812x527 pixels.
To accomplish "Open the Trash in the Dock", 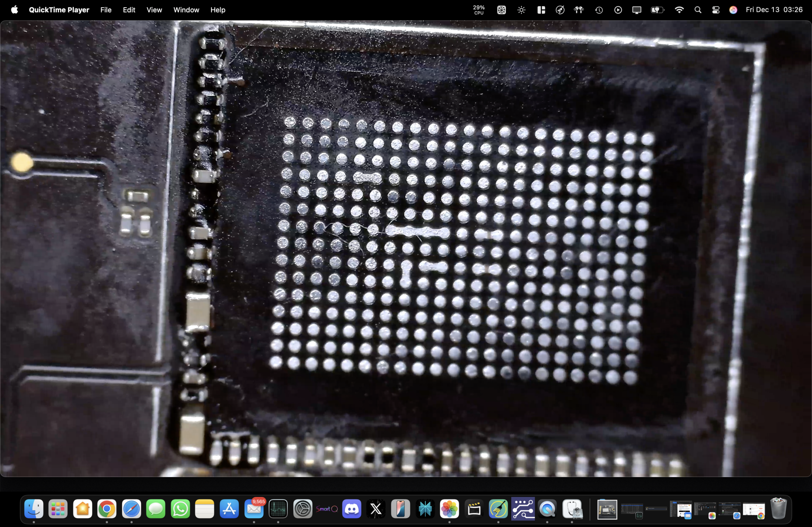I will 778,509.
